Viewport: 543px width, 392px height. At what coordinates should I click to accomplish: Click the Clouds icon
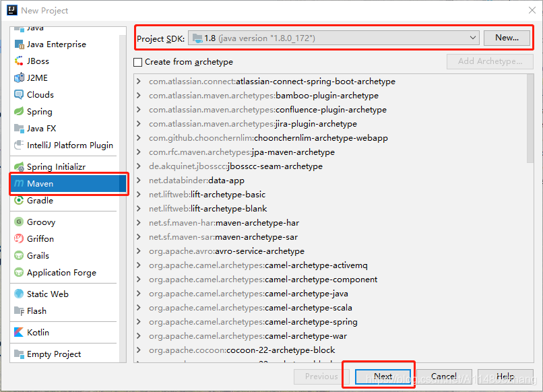[x=19, y=94]
